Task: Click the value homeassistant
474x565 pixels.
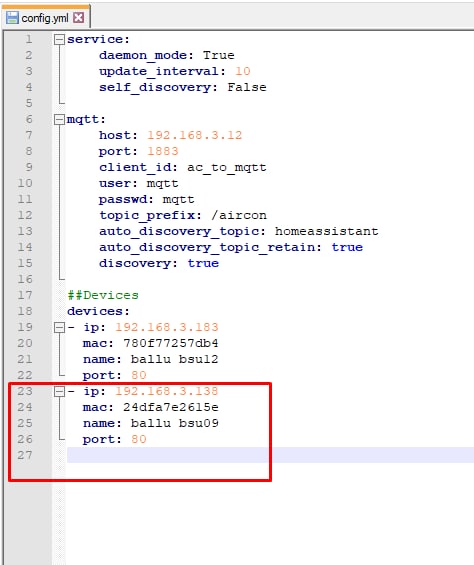Action: click(x=327, y=231)
